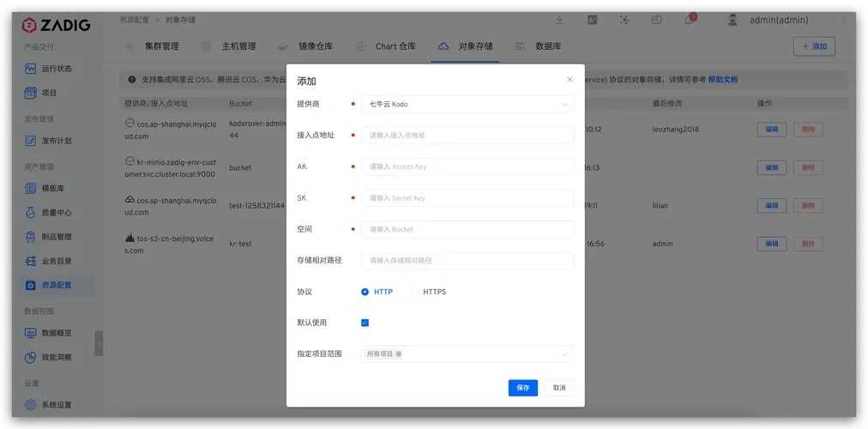Open notifications with red badge
This screenshot has height=429, width=868.
690,20
